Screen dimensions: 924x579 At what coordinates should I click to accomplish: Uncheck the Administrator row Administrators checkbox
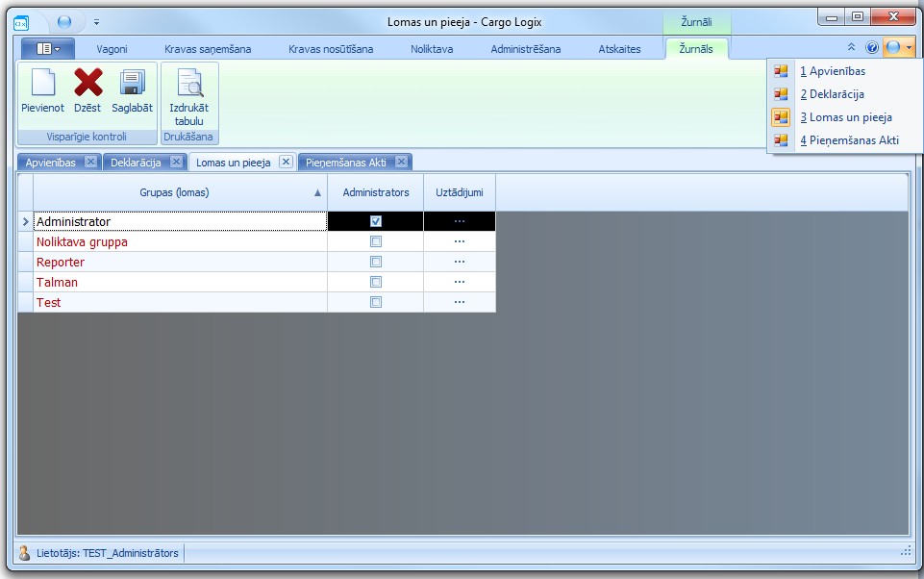pyautogui.click(x=376, y=221)
